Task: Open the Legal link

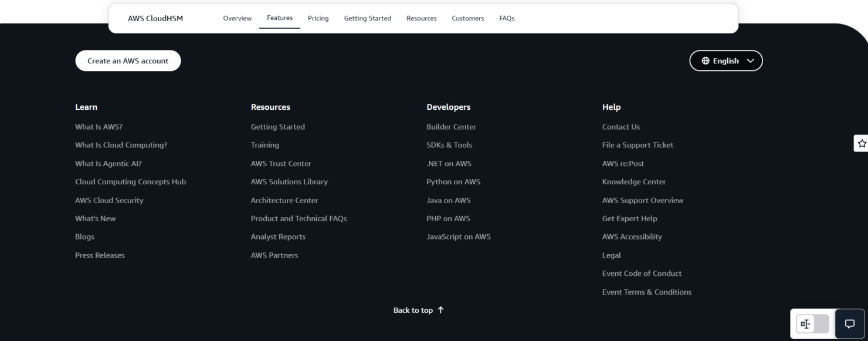Action: (x=612, y=255)
